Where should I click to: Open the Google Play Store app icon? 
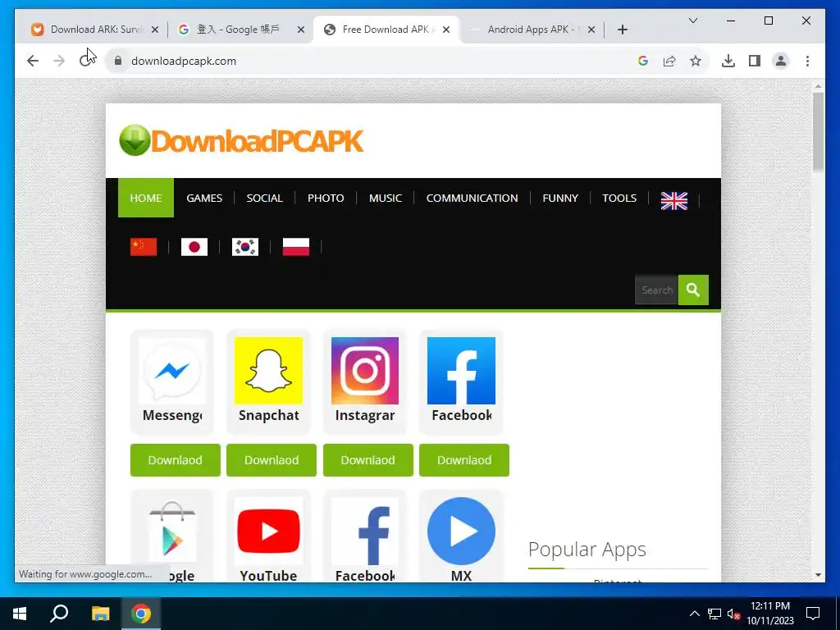coord(172,531)
